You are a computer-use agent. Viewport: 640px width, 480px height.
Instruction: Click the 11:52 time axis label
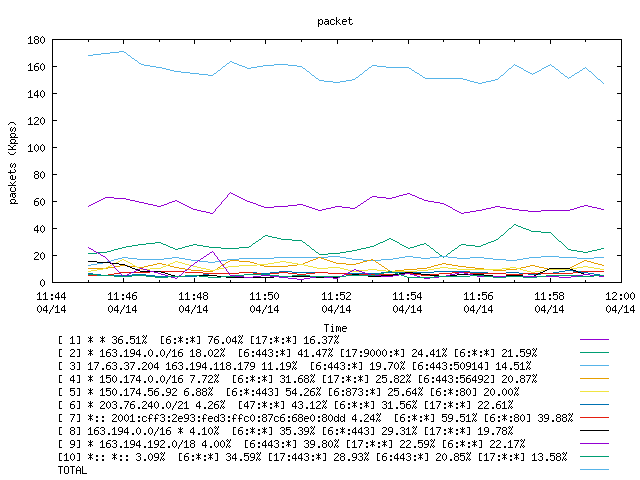336,302
